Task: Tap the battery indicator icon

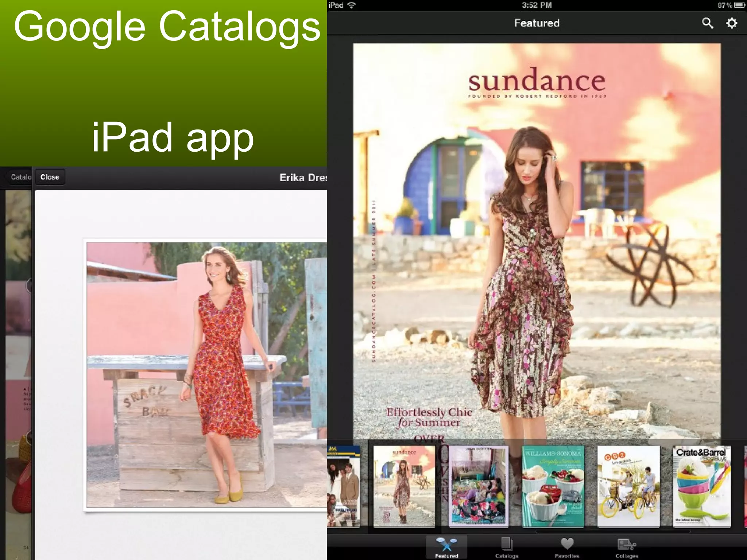Action: (x=740, y=5)
